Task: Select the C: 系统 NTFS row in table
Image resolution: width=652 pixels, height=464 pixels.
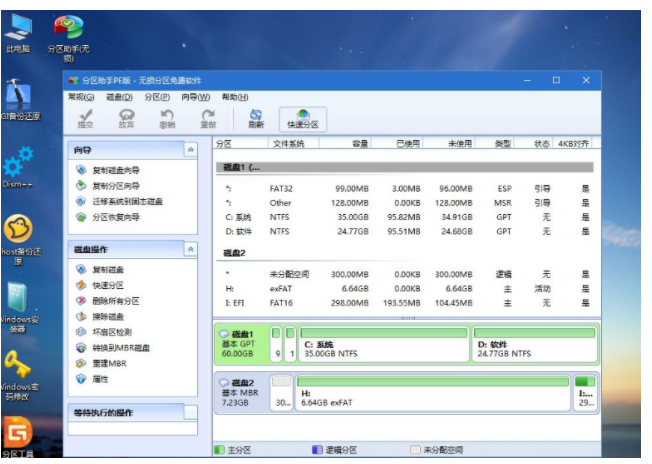Action: [400, 216]
